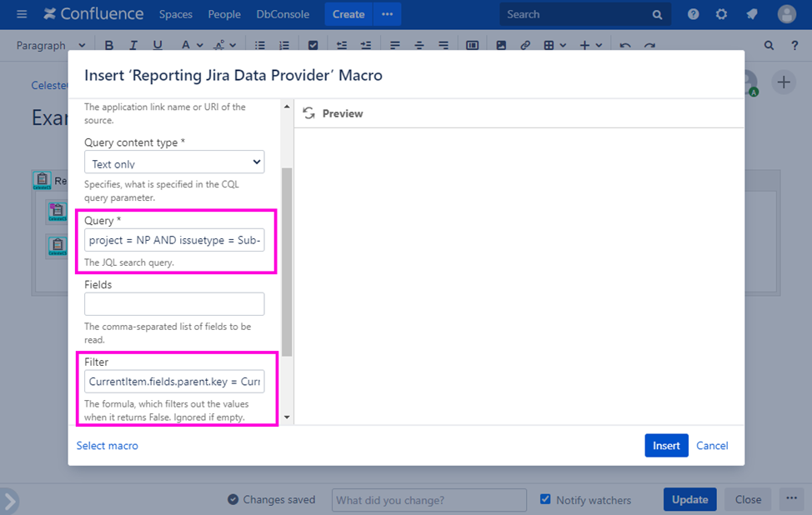Click the indent icon
812x515 pixels.
coord(366,46)
